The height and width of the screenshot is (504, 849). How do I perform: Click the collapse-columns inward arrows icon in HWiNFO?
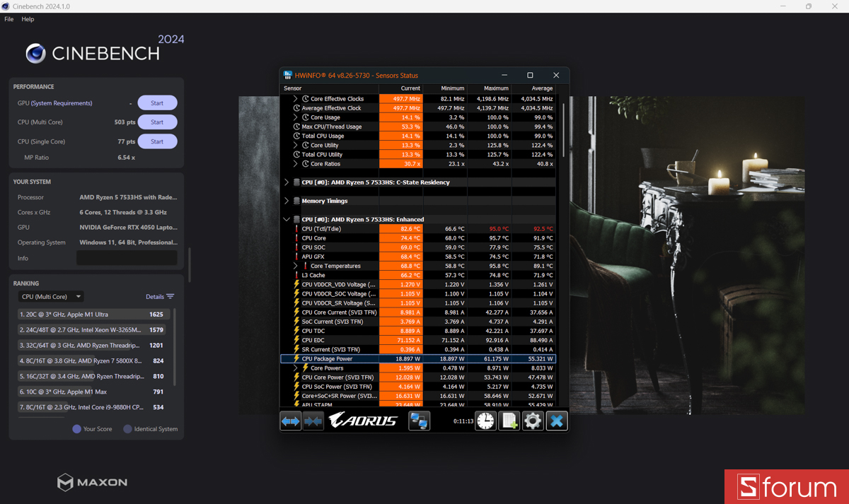click(313, 421)
